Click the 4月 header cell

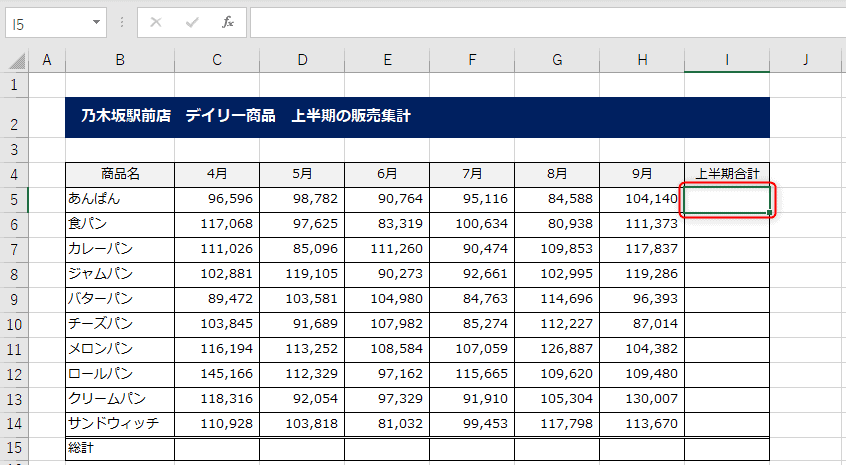217,174
